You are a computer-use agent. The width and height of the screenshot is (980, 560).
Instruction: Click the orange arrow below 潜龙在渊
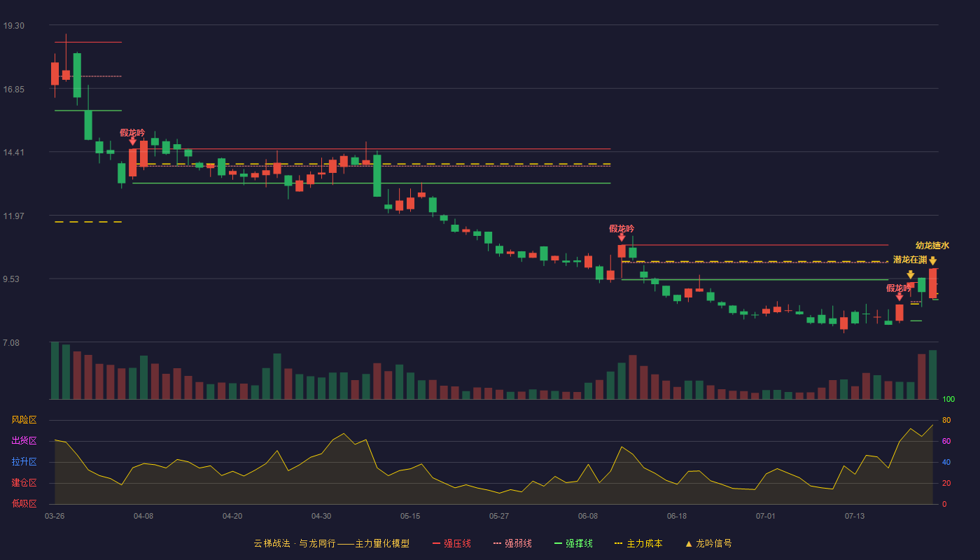[x=911, y=274]
